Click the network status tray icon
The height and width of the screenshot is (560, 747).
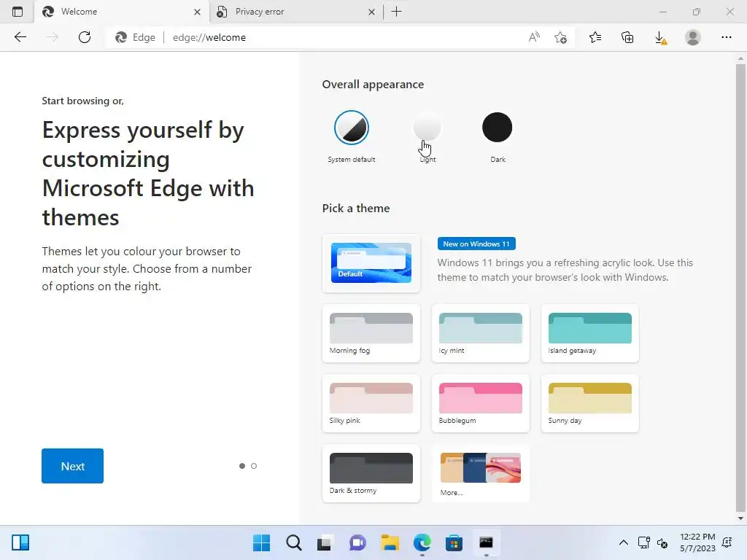coord(644,542)
